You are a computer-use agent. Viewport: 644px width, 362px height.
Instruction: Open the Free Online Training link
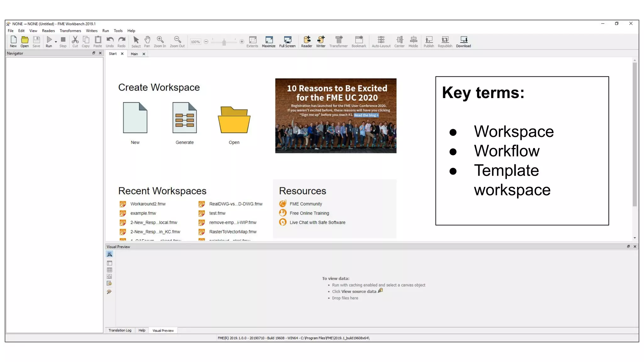click(x=309, y=213)
